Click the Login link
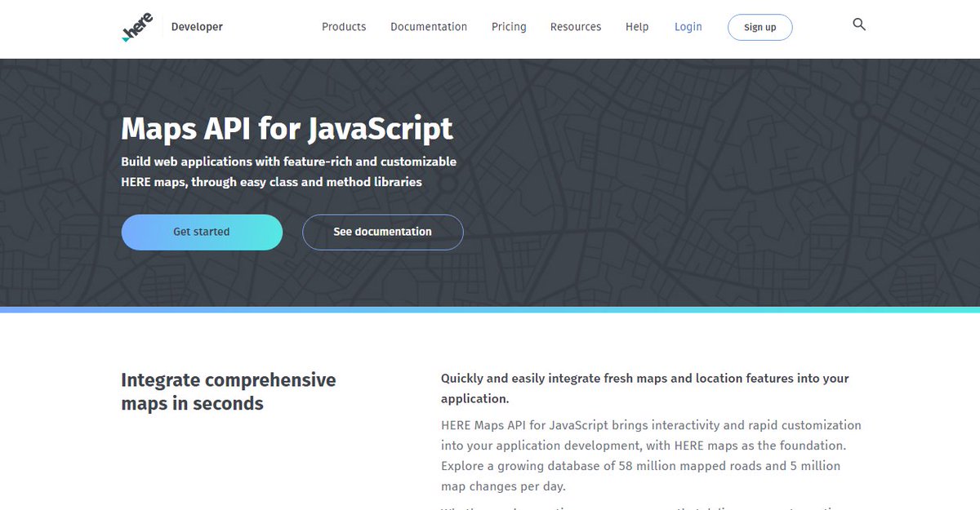The image size is (980, 510). coord(688,27)
